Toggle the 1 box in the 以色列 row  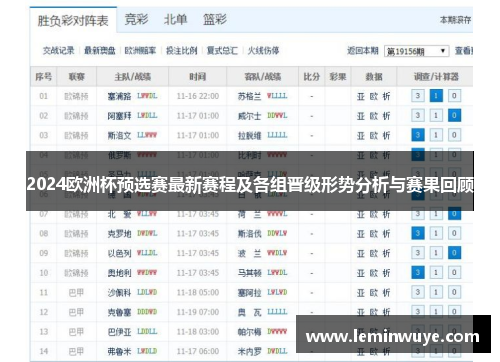[x=436, y=253]
